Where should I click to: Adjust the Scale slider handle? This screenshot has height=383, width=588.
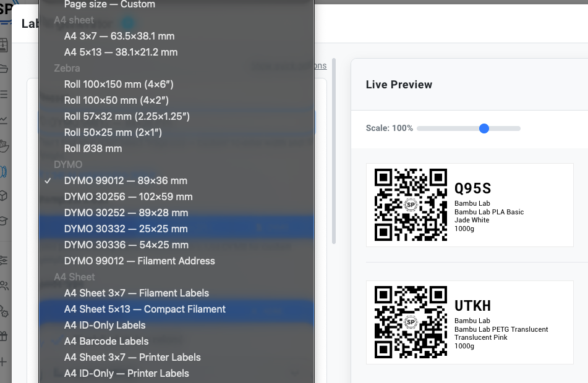coord(484,128)
